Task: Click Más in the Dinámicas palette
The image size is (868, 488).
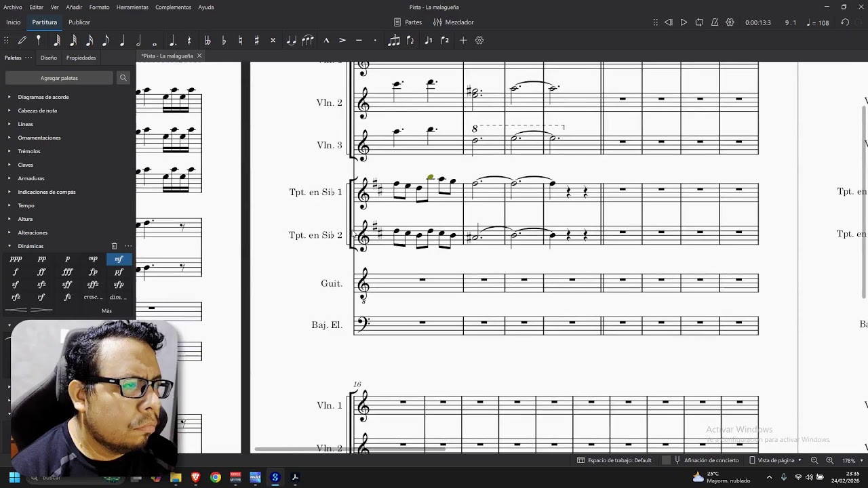Action: 106,311
